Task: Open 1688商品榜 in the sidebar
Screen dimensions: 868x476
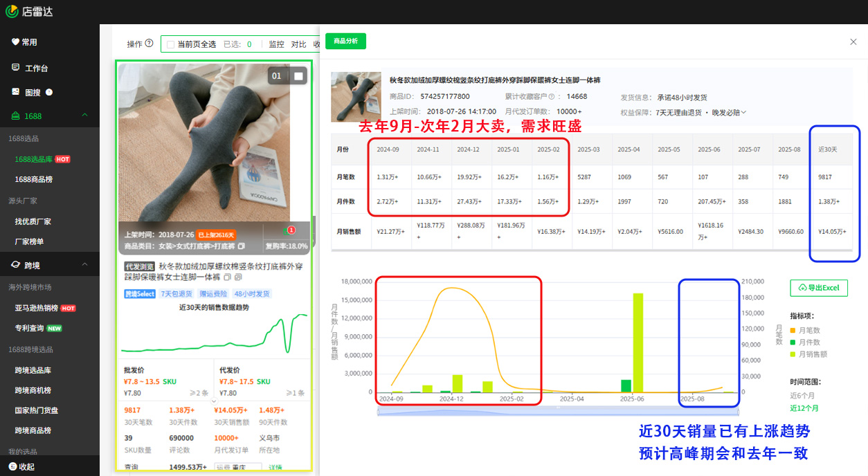Action: (x=33, y=179)
